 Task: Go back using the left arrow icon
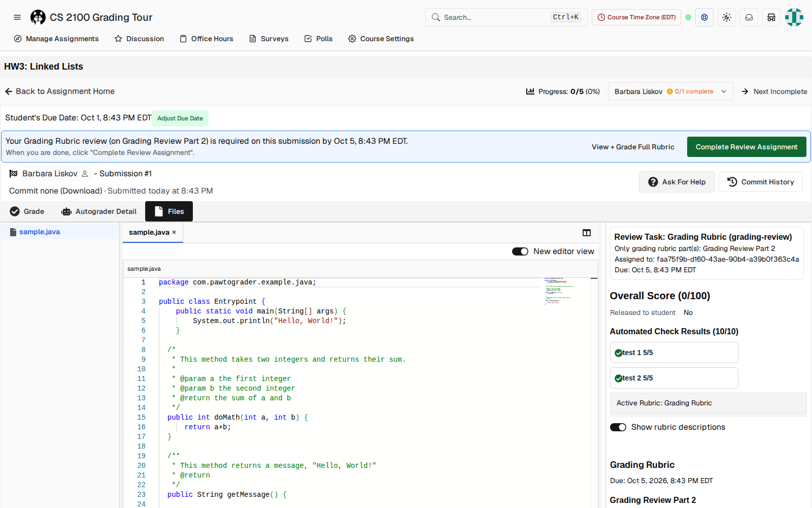(x=9, y=91)
